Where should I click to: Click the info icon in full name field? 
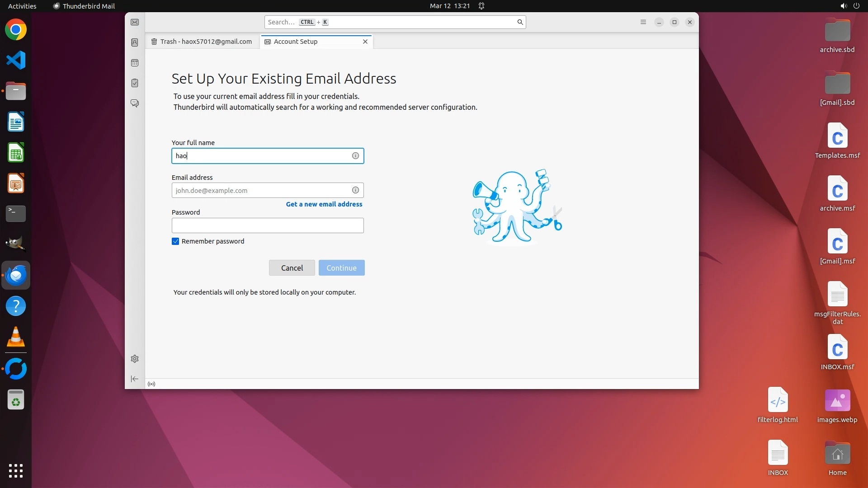pos(355,156)
